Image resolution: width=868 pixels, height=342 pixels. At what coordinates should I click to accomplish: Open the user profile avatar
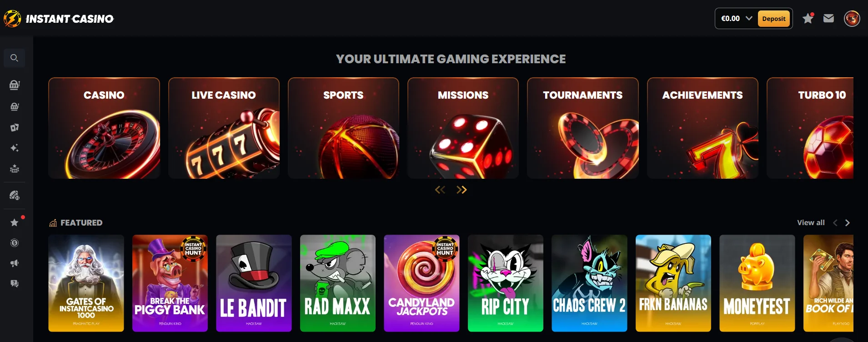(852, 19)
